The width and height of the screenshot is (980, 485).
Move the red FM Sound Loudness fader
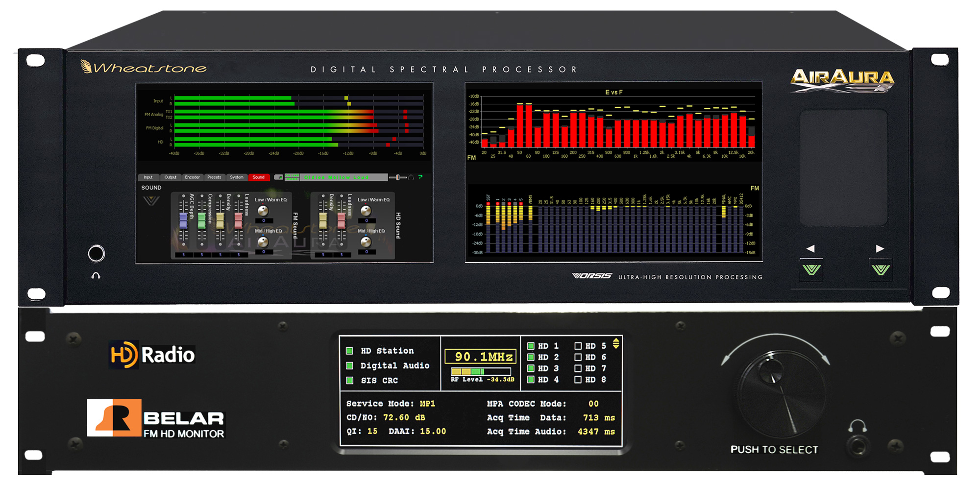238,220
